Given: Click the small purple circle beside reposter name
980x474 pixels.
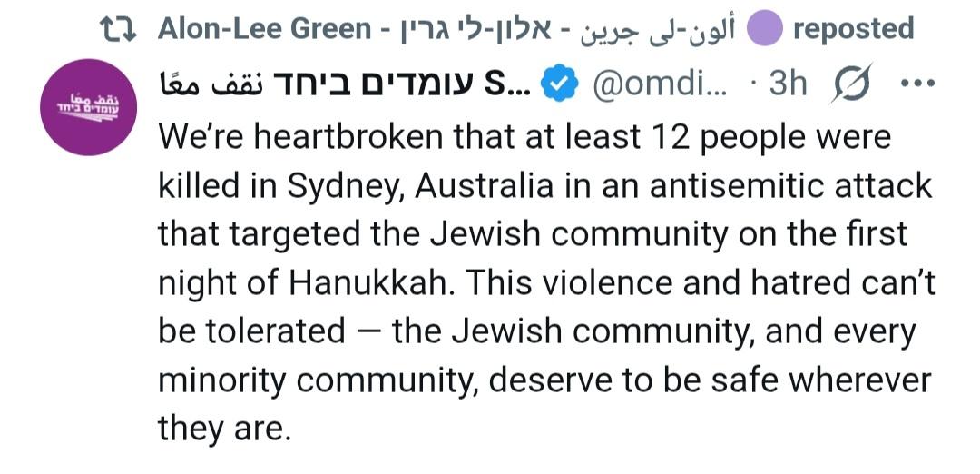Looking at the screenshot, I should click(762, 30).
